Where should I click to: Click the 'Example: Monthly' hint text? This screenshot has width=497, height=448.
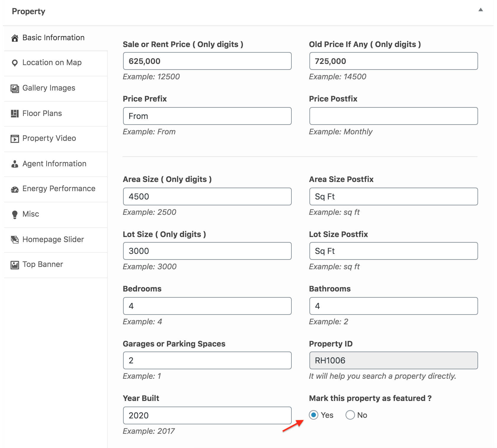click(x=341, y=132)
